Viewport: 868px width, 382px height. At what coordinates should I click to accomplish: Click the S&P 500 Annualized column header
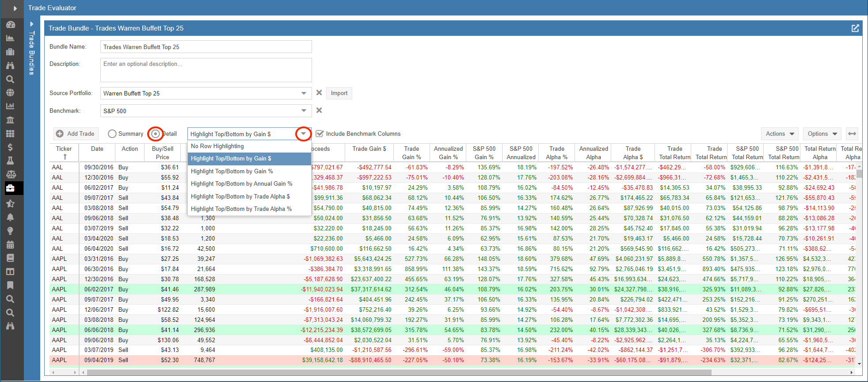click(521, 153)
